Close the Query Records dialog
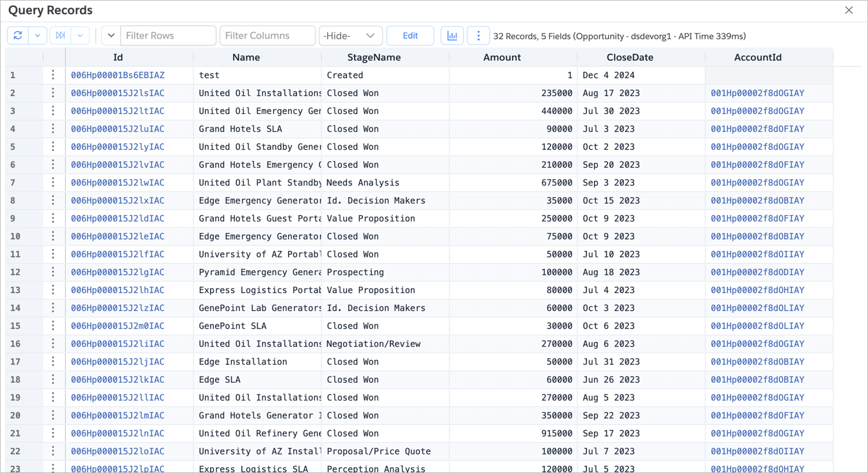 click(849, 10)
